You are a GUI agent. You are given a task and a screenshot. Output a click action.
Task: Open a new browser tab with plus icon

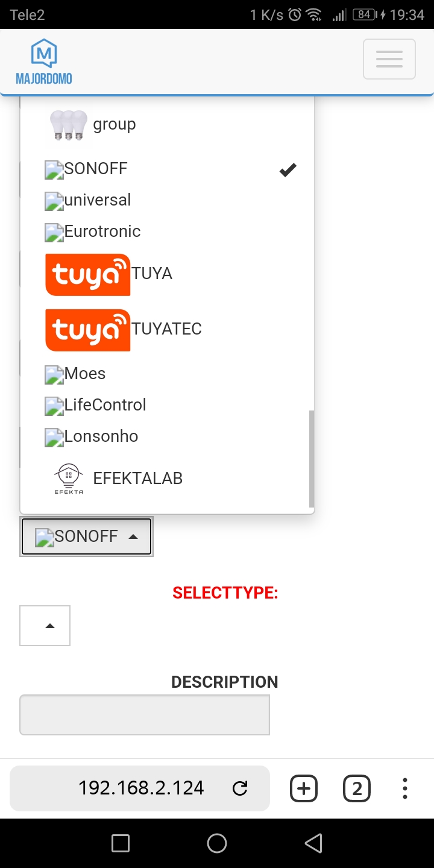click(x=303, y=788)
